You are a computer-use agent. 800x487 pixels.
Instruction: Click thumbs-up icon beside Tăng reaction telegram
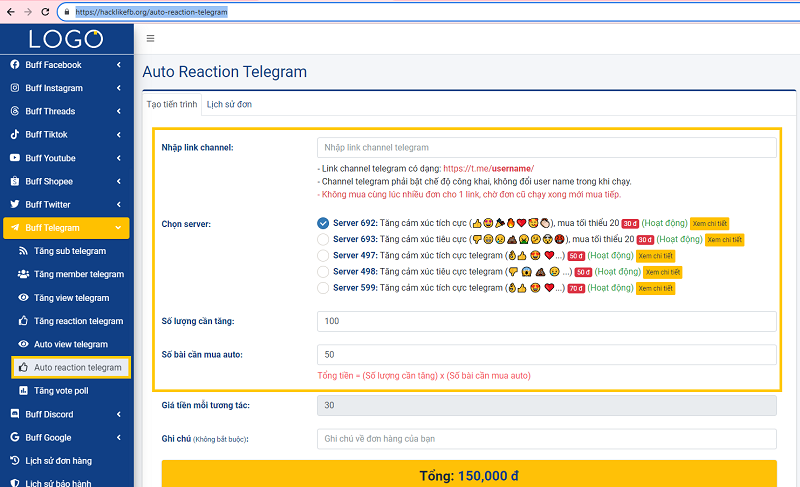tap(23, 321)
